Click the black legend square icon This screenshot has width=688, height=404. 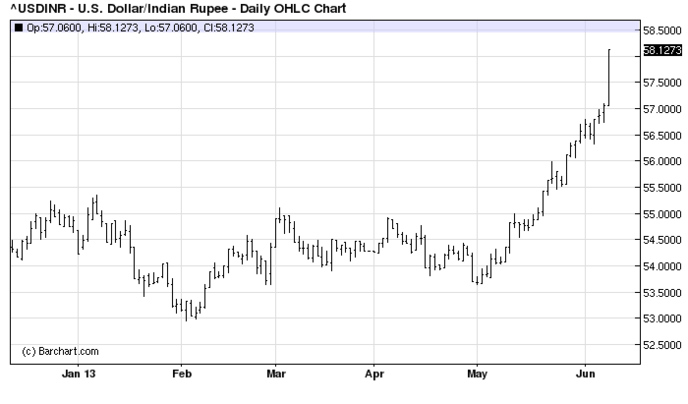[x=18, y=28]
